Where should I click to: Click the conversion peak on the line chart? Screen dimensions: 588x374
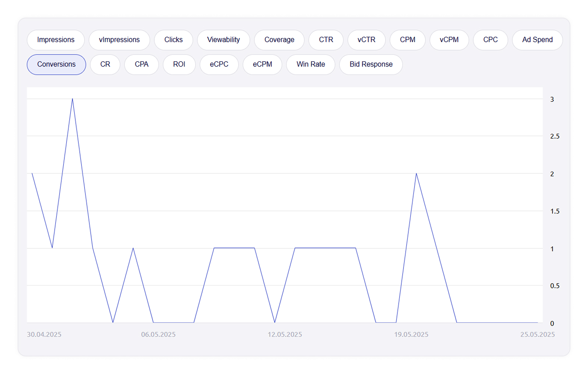pyautogui.click(x=72, y=98)
